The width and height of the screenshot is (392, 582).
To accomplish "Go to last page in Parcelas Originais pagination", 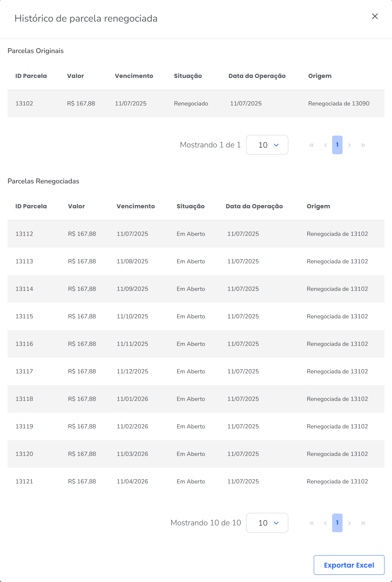I will 363,145.
